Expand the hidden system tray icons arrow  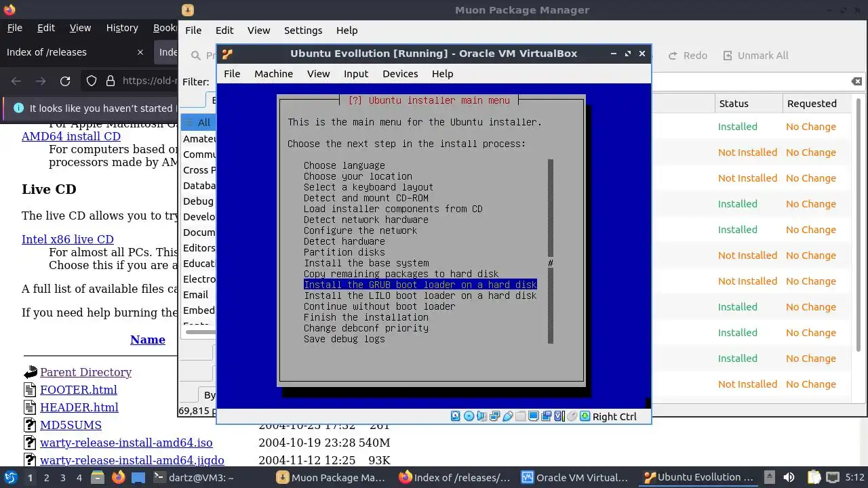tap(769, 477)
